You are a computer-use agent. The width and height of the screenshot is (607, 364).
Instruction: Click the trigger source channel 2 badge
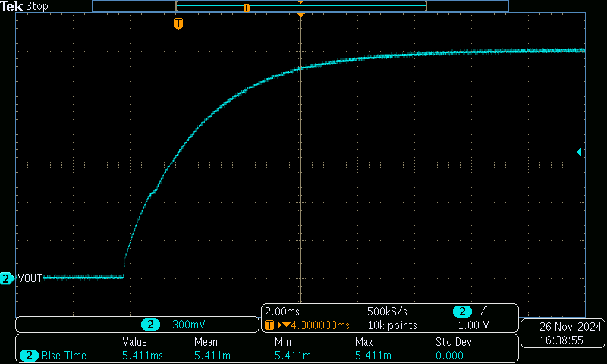click(461, 312)
